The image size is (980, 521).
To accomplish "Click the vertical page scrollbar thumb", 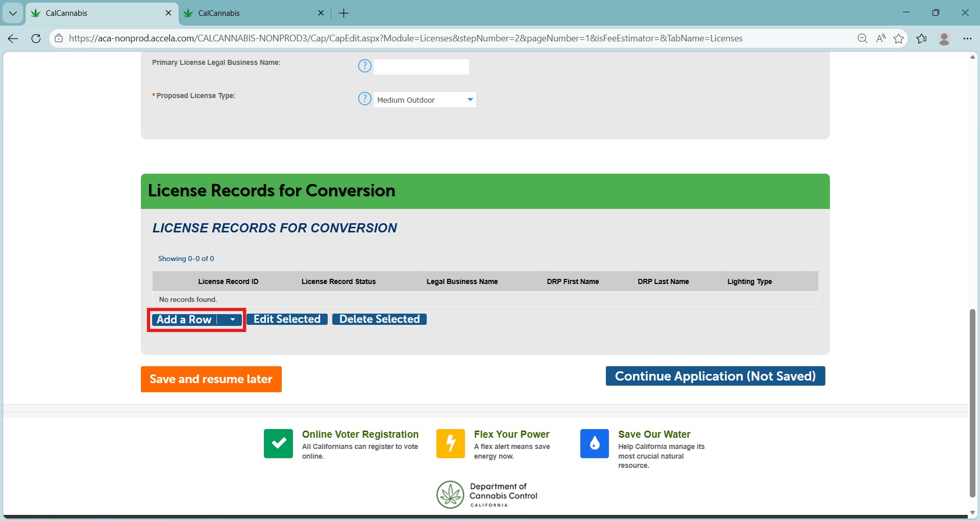I will point(972,404).
